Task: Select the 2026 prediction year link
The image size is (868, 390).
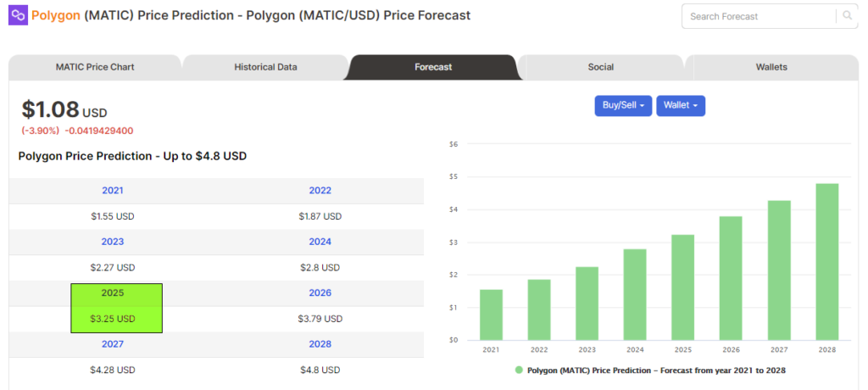Action: [x=320, y=292]
